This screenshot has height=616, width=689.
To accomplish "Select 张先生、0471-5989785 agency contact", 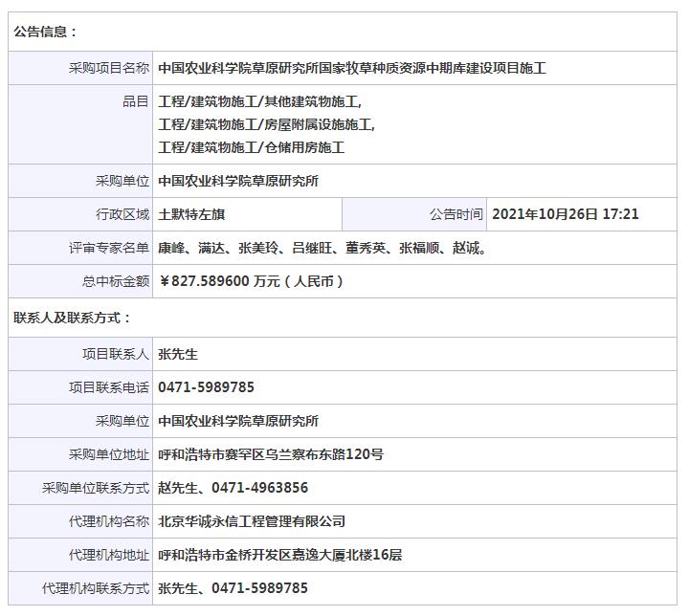I will pos(233,588).
